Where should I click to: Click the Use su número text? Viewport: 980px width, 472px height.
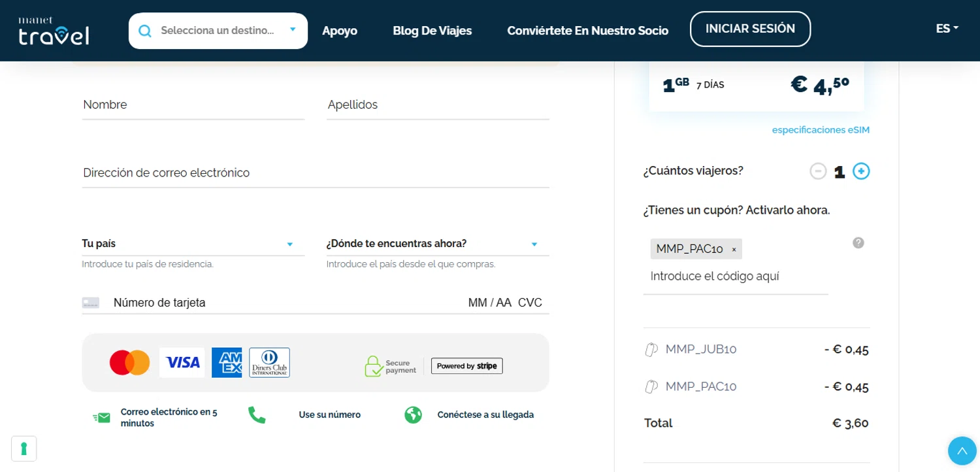pos(330,415)
